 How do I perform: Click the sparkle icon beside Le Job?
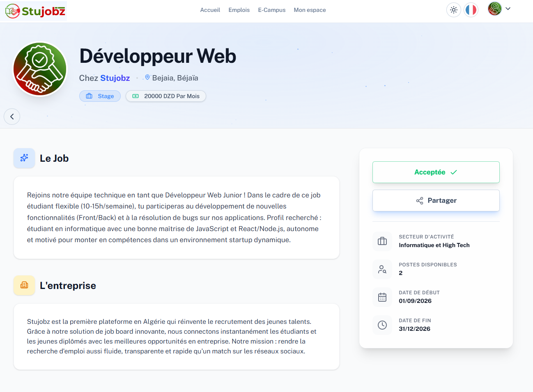(24, 158)
